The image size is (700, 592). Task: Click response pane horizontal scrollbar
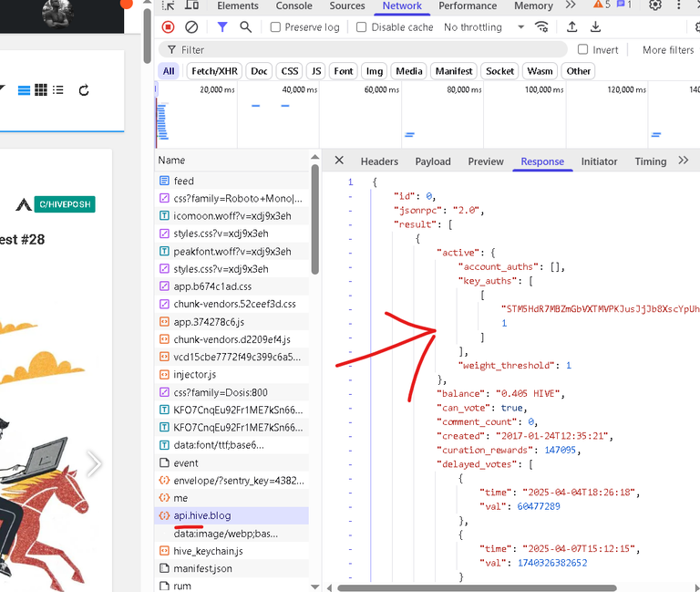click(477, 588)
